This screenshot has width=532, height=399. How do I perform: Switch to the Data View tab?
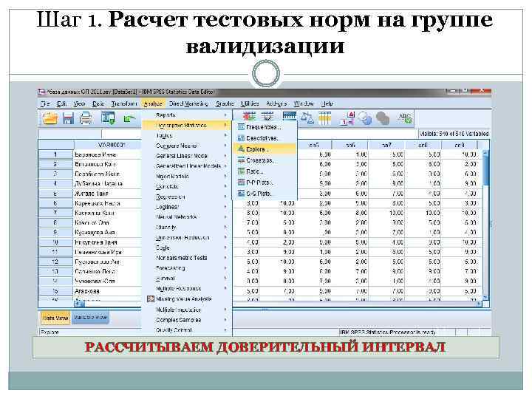(x=55, y=318)
